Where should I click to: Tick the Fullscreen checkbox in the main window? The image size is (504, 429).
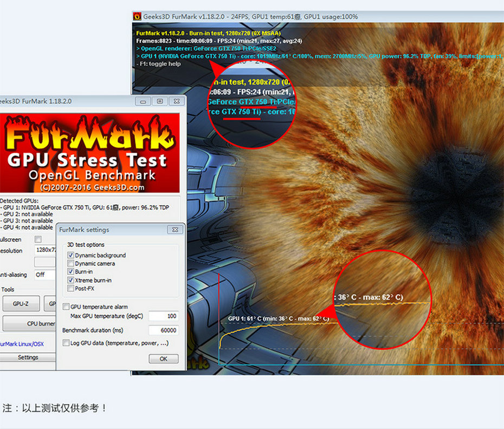[x=38, y=239]
